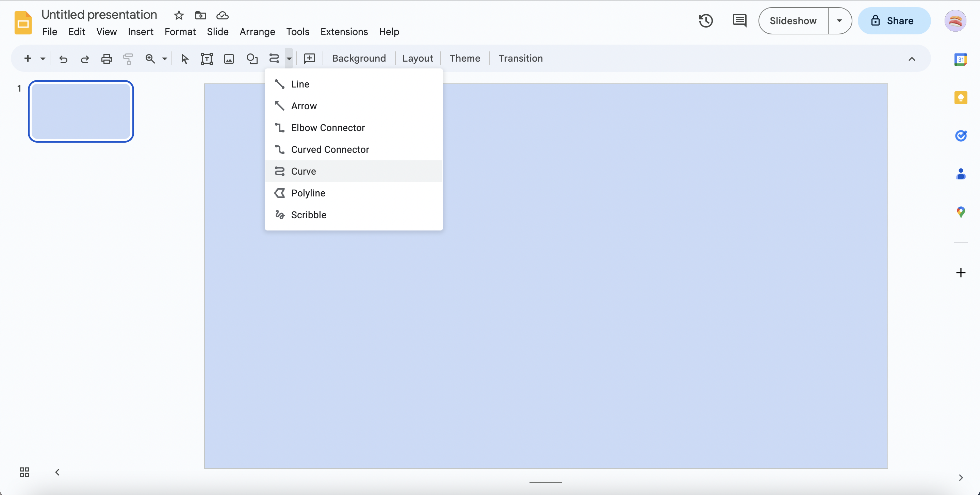This screenshot has width=980, height=495.
Task: Open the Theme picker
Action: (x=465, y=58)
